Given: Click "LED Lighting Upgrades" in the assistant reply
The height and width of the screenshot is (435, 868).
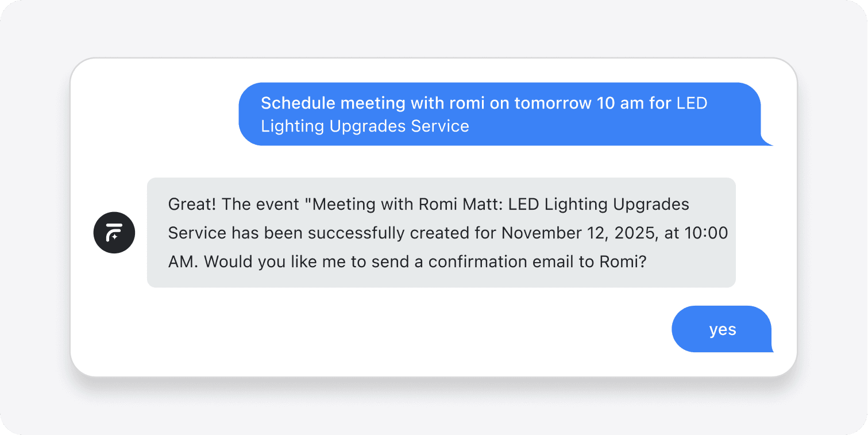Looking at the screenshot, I should click(599, 204).
